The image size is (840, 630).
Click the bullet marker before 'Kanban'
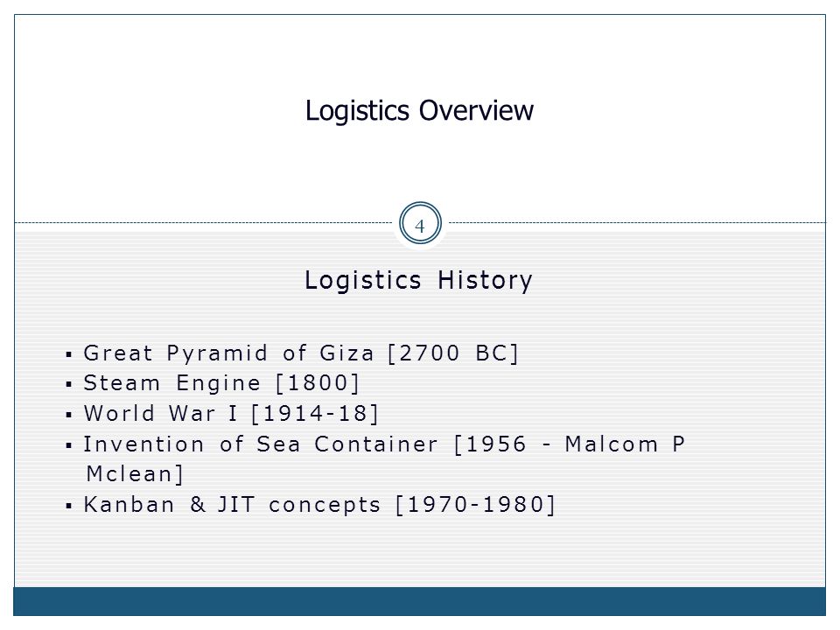coord(68,506)
